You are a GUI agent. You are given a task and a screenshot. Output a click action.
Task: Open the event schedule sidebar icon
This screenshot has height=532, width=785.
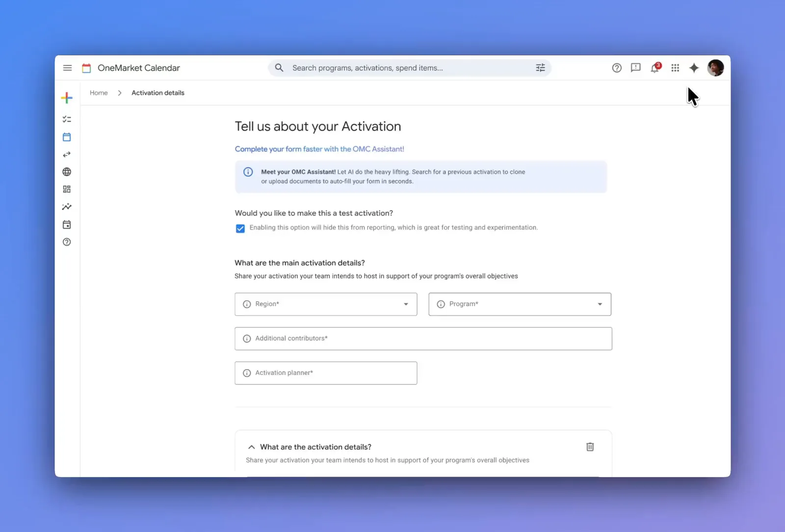pos(67,224)
